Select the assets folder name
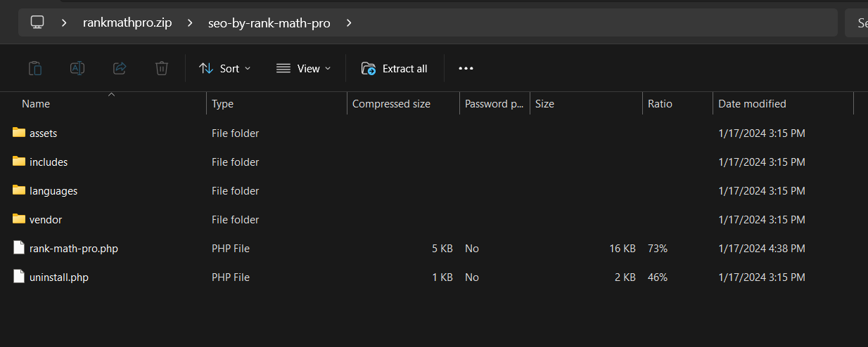Viewport: 868px width, 347px height. 44,133
